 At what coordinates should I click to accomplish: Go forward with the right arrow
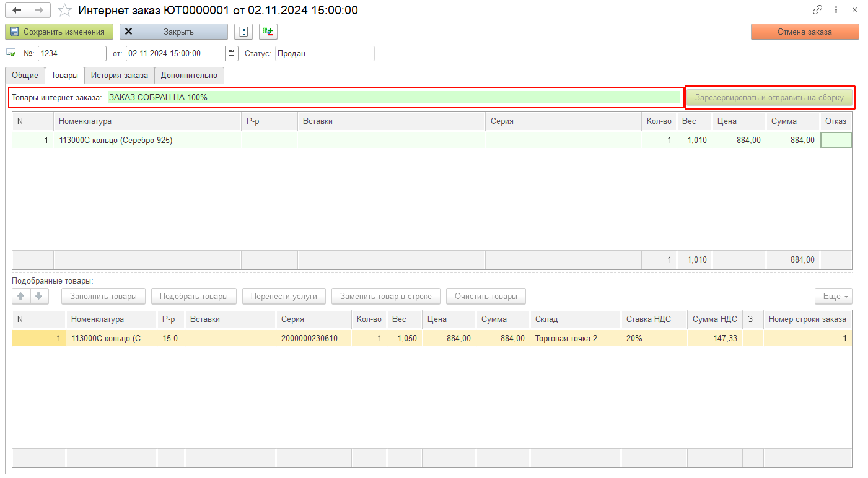click(39, 11)
